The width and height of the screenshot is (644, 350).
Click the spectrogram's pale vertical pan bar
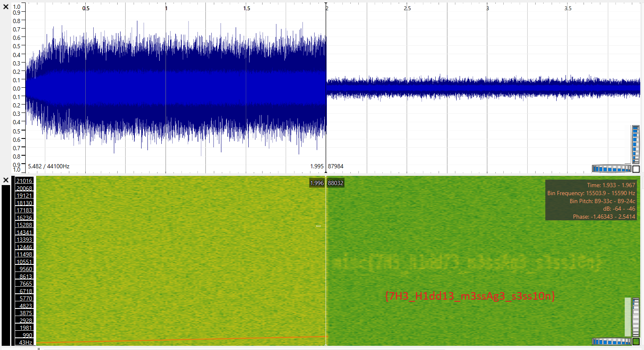(x=628, y=317)
